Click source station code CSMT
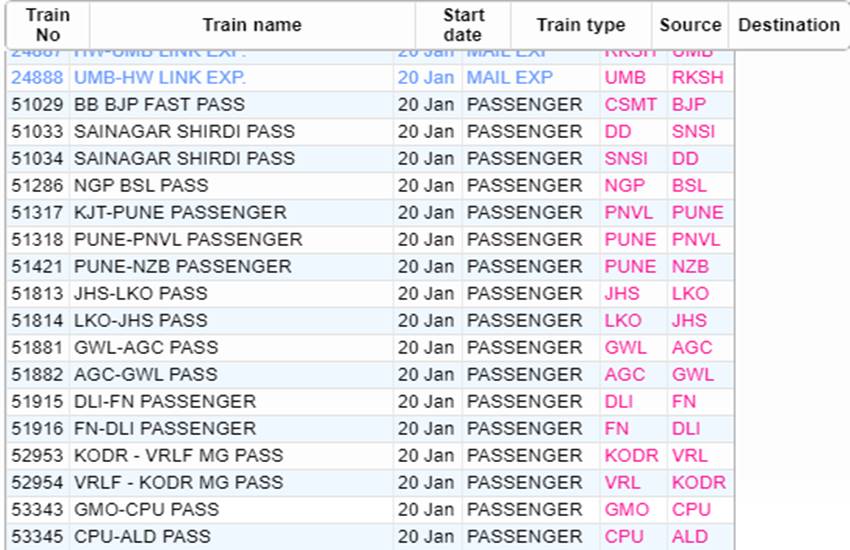 (630, 104)
